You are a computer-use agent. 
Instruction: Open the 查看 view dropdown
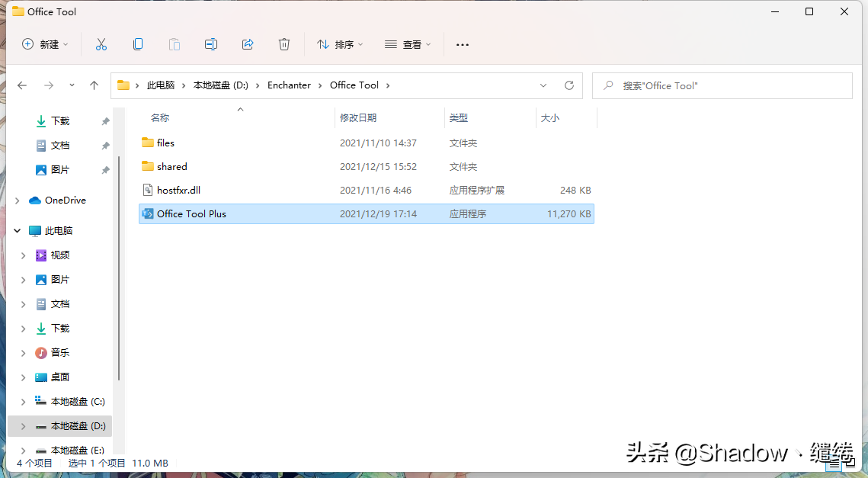pyautogui.click(x=408, y=44)
